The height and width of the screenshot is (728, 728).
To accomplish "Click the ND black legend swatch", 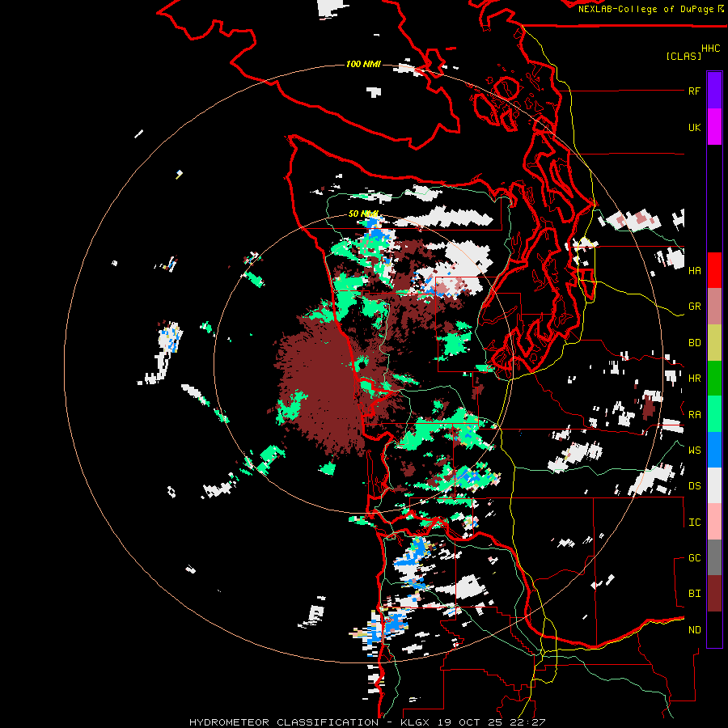I will tap(714, 629).
